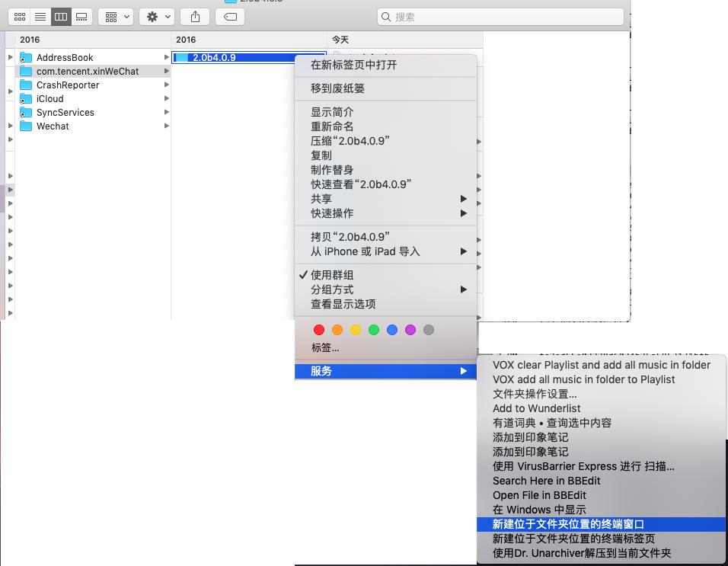This screenshot has height=566, width=728.
Task: Switch to list view in the toolbar
Action: [x=40, y=16]
